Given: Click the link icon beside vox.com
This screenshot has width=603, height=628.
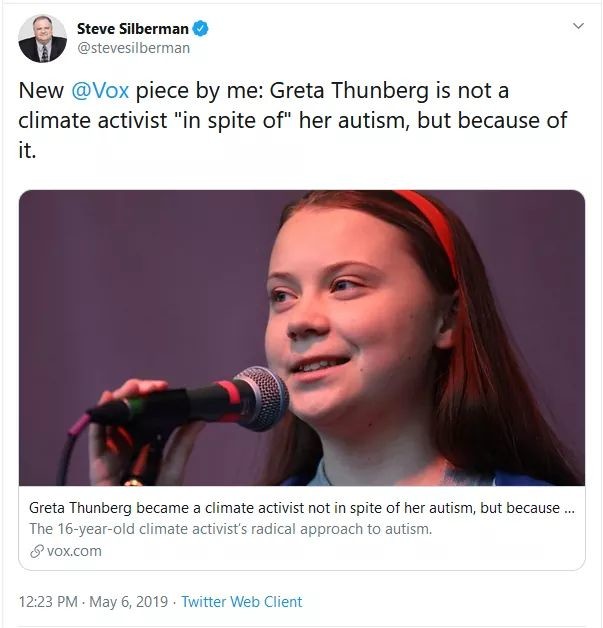Looking at the screenshot, I should [x=36, y=551].
